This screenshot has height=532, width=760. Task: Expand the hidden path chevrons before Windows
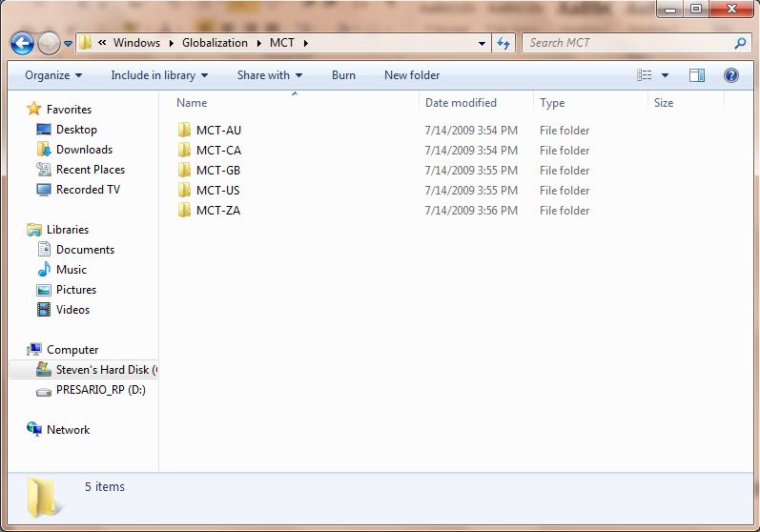(102, 43)
